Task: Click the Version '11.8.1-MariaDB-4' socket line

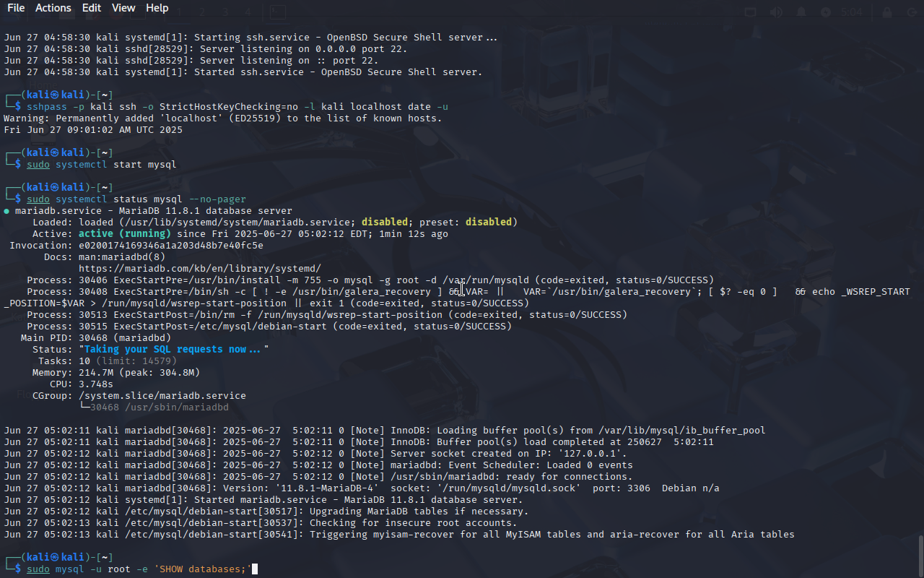Action: pos(362,488)
